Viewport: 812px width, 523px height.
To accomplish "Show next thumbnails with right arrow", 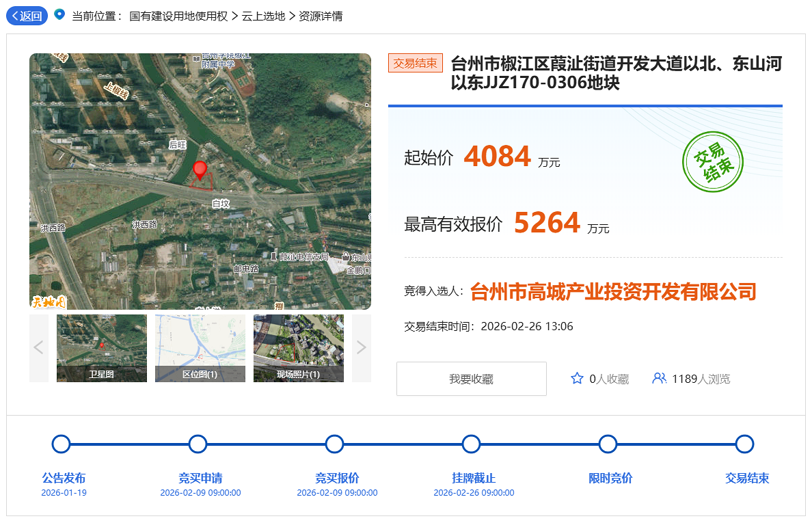I will coord(361,348).
